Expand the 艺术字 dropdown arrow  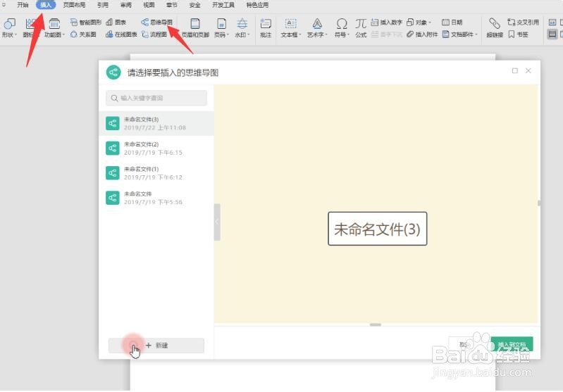pyautogui.click(x=326, y=34)
